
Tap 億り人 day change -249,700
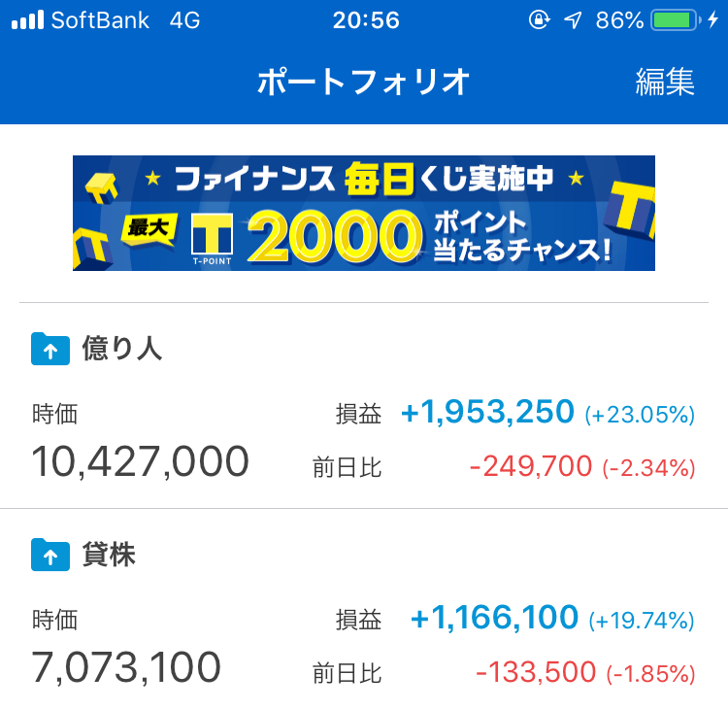click(531, 466)
